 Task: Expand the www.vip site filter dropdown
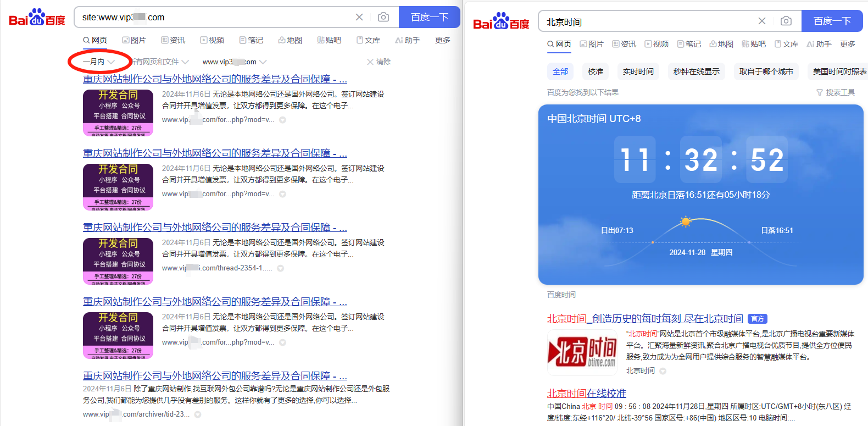coord(235,62)
